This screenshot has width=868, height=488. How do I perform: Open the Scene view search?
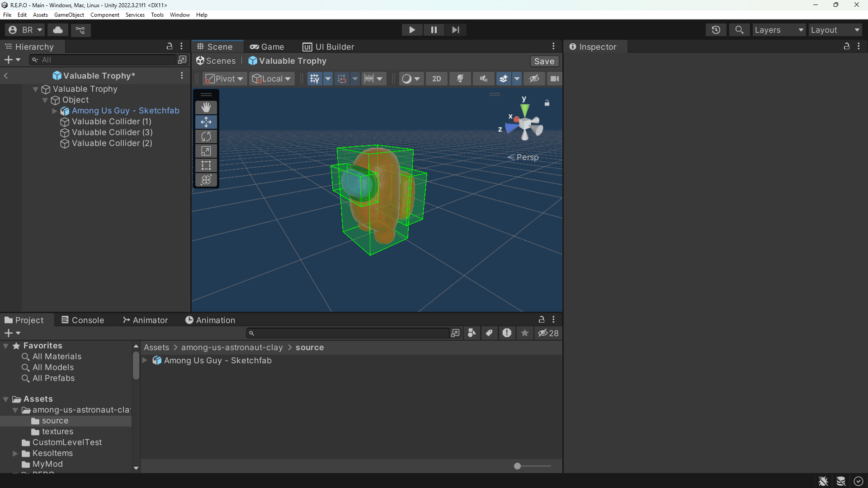click(x=740, y=30)
